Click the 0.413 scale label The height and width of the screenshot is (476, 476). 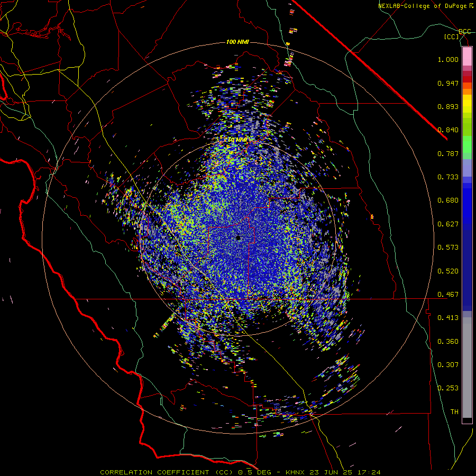click(448, 318)
